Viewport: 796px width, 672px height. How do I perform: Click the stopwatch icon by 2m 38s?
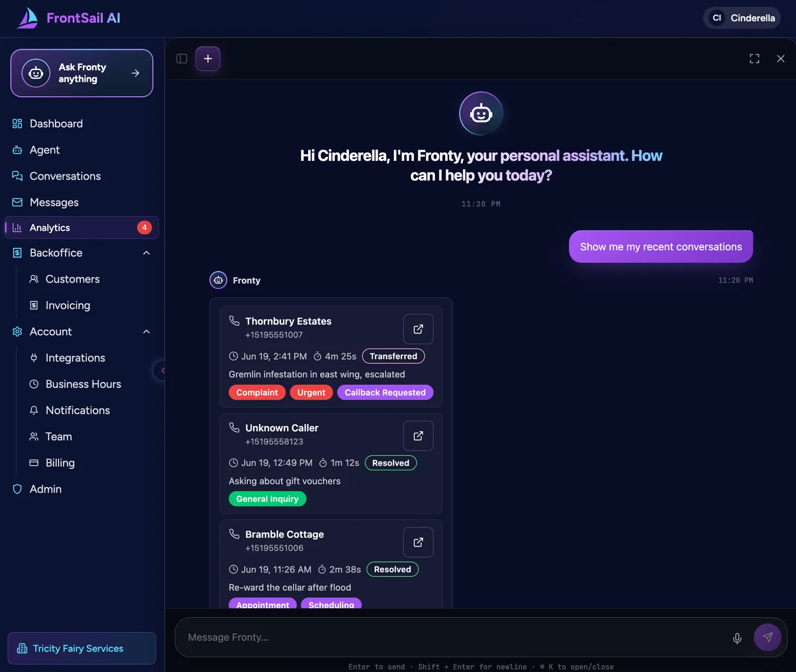(x=322, y=570)
